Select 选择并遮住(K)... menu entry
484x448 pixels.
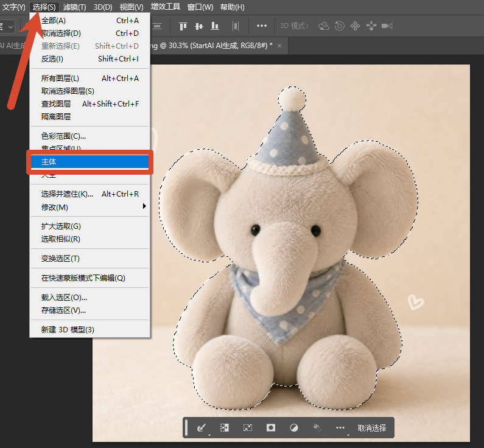pos(89,194)
